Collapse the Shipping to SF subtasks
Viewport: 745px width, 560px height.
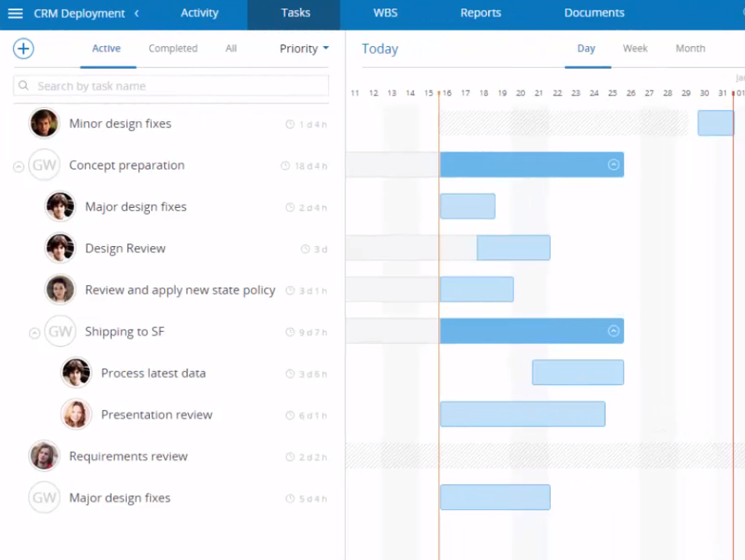(34, 331)
